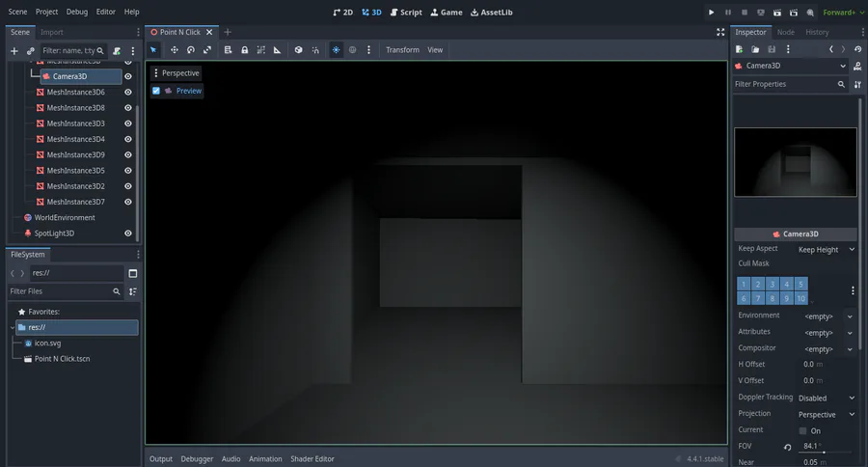Hide MeshInstance3D6 with its eye icon

pos(128,92)
